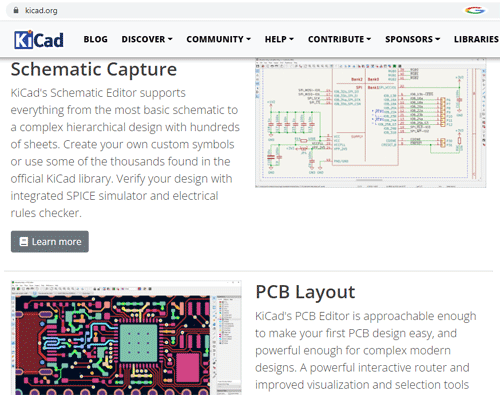Click the Schematic Capture heading
This screenshot has height=395, width=500.
(94, 70)
